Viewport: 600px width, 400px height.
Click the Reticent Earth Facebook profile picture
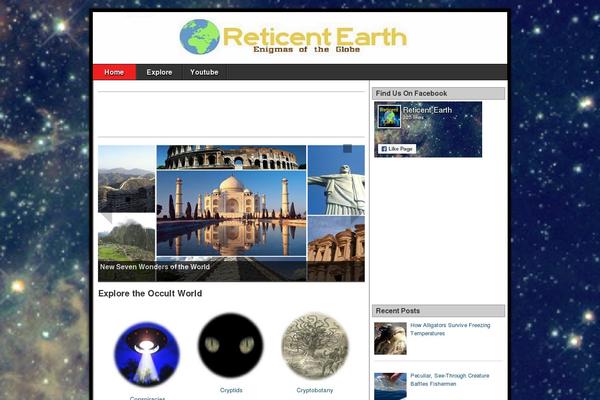[x=389, y=116]
